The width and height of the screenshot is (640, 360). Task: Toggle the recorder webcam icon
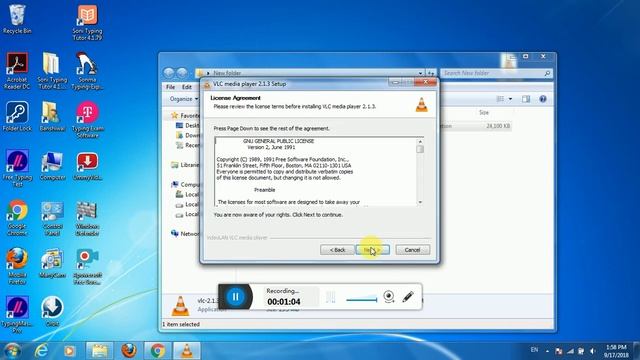pos(389,297)
